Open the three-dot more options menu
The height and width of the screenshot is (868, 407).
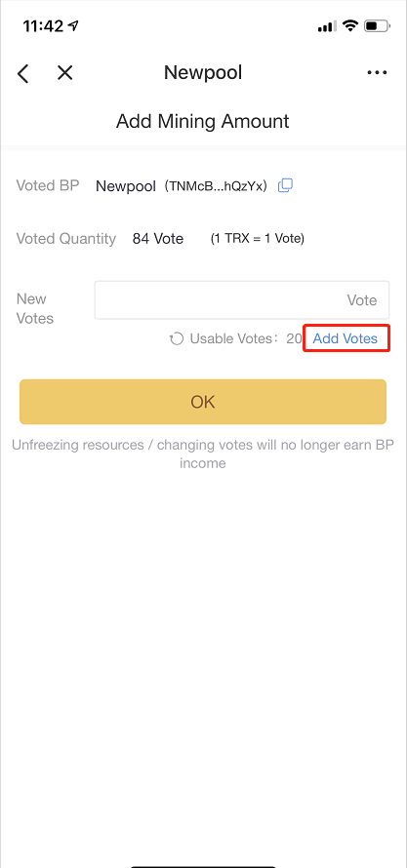[377, 72]
